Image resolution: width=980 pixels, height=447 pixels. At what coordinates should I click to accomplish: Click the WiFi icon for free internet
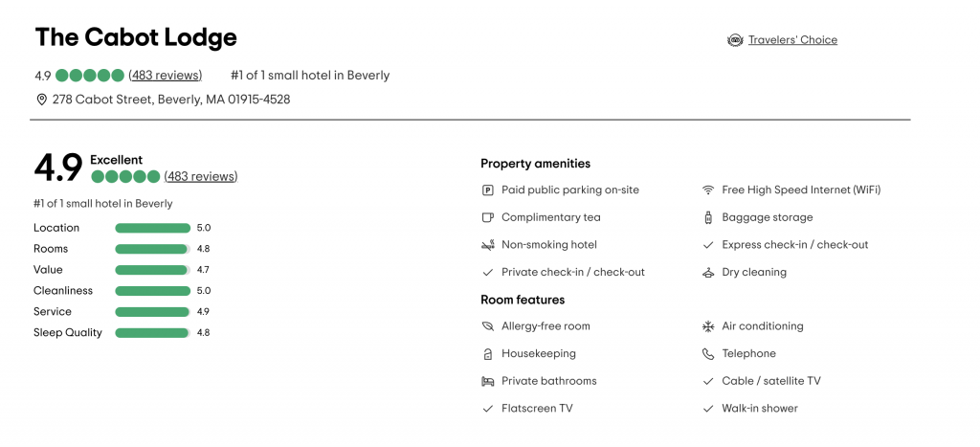click(x=708, y=190)
